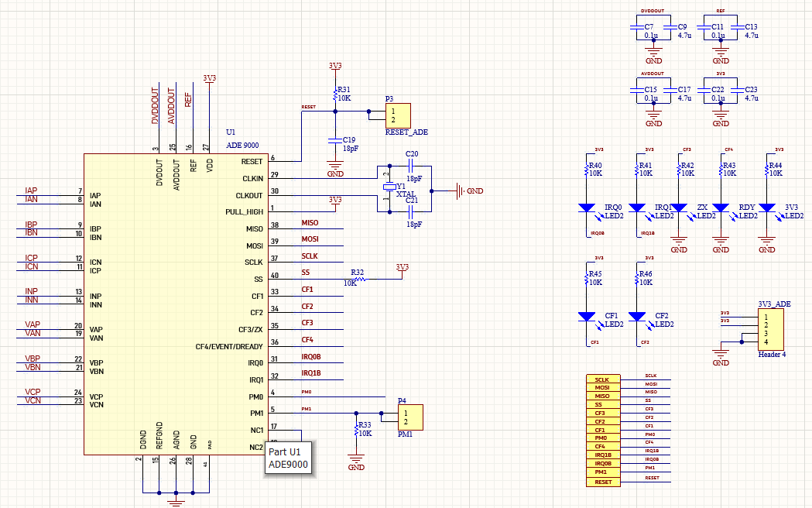Image resolution: width=812 pixels, height=508 pixels.
Task: Select the yellow MOSI port
Action: click(x=603, y=388)
